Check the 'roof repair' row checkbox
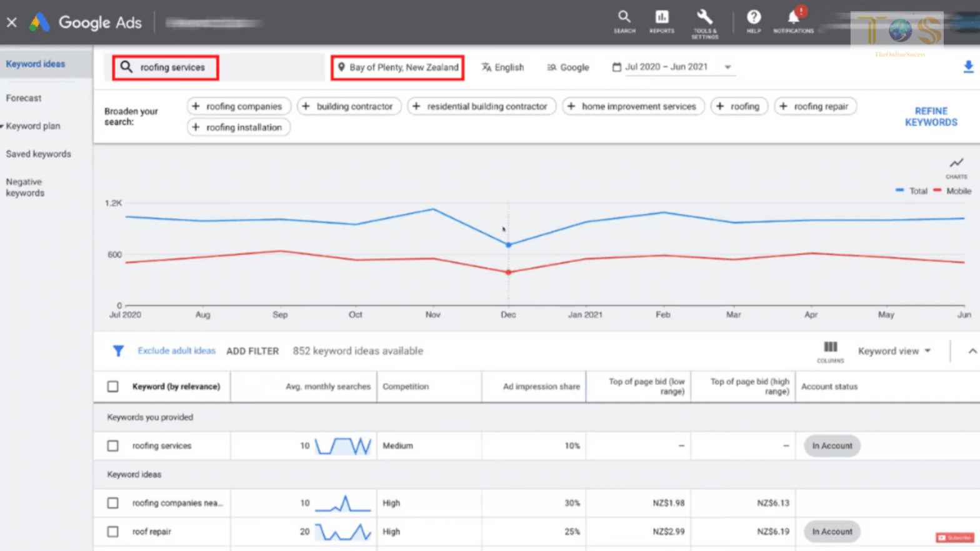Viewport: 980px width, 551px height. (112, 532)
